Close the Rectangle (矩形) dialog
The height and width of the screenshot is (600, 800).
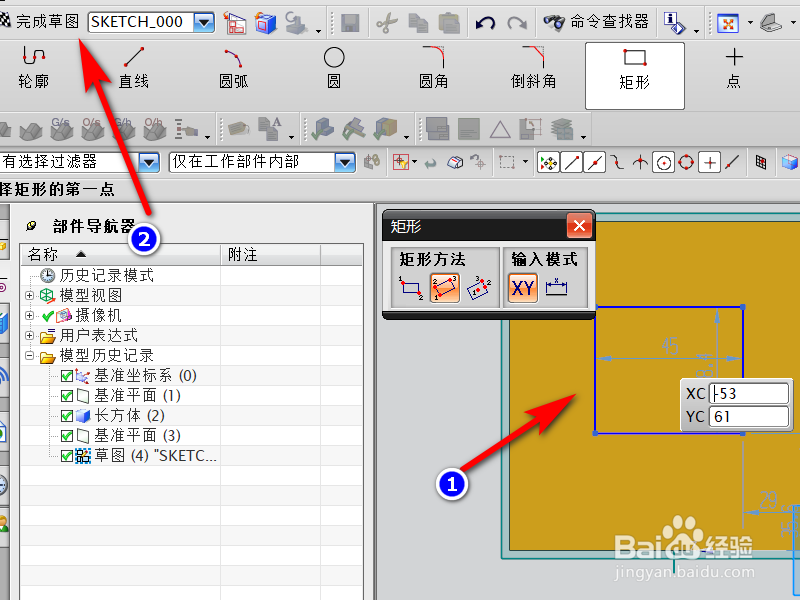(x=580, y=226)
